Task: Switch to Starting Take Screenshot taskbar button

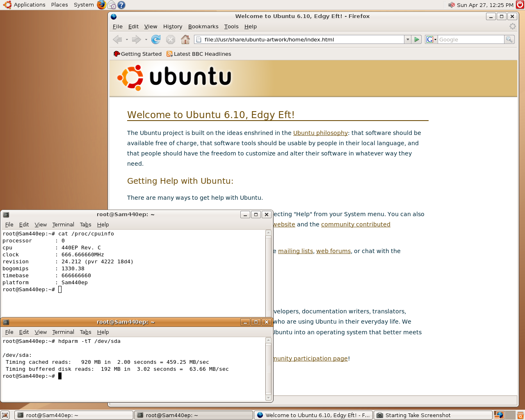Action: [433, 415]
